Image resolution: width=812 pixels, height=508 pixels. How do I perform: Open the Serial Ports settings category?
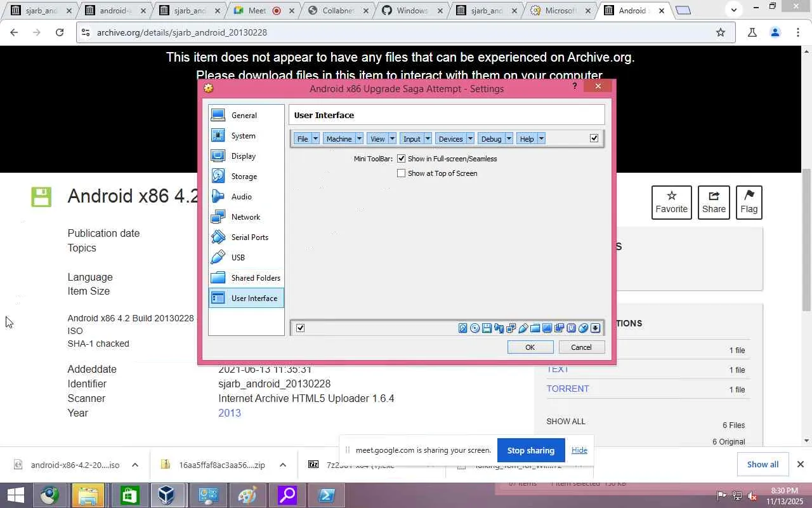(246, 237)
